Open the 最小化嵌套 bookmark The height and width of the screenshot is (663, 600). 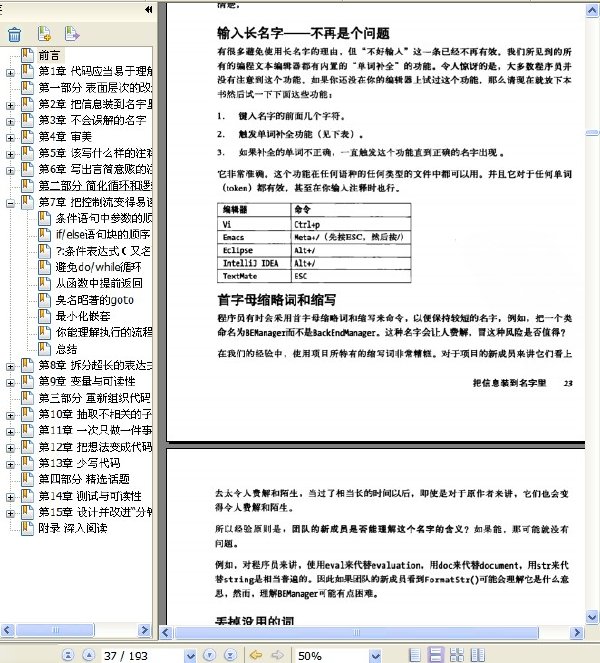click(x=83, y=316)
